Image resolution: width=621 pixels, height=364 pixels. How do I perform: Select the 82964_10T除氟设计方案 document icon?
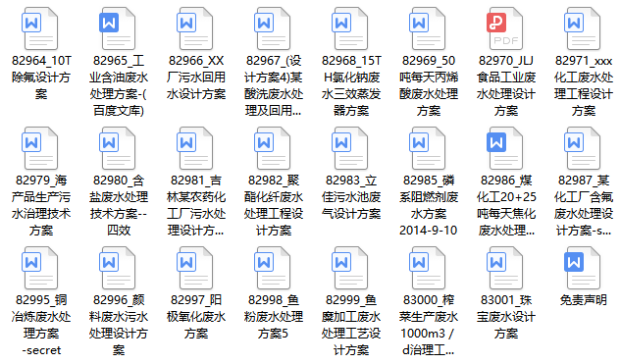pyautogui.click(x=40, y=28)
